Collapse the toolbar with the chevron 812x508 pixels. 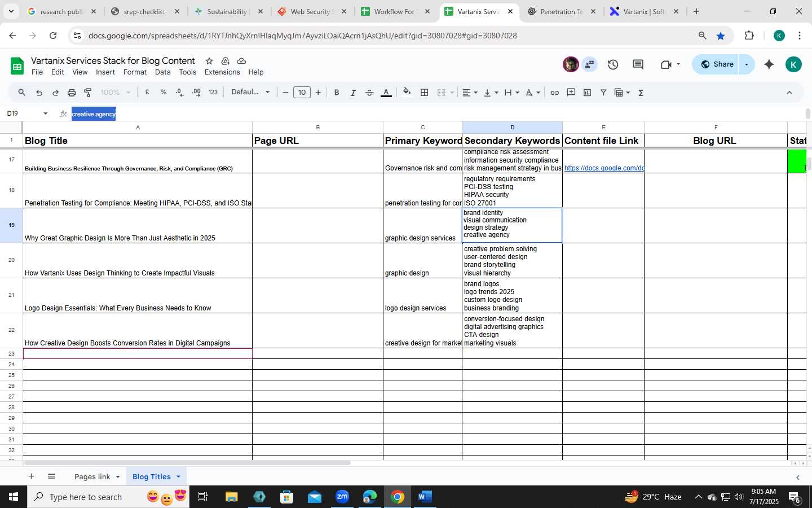[x=789, y=93]
